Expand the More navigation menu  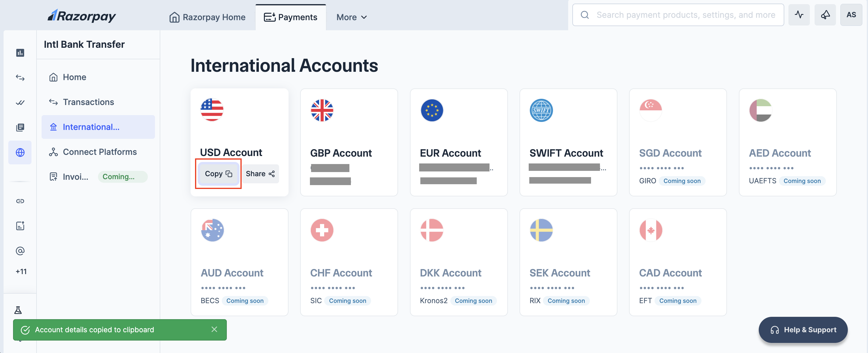[x=351, y=17]
